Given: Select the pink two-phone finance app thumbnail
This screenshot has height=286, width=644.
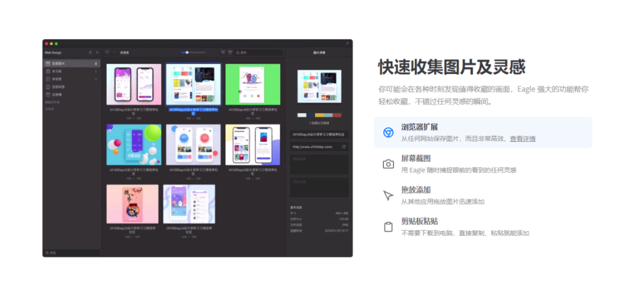Looking at the screenshot, I should [x=134, y=84].
